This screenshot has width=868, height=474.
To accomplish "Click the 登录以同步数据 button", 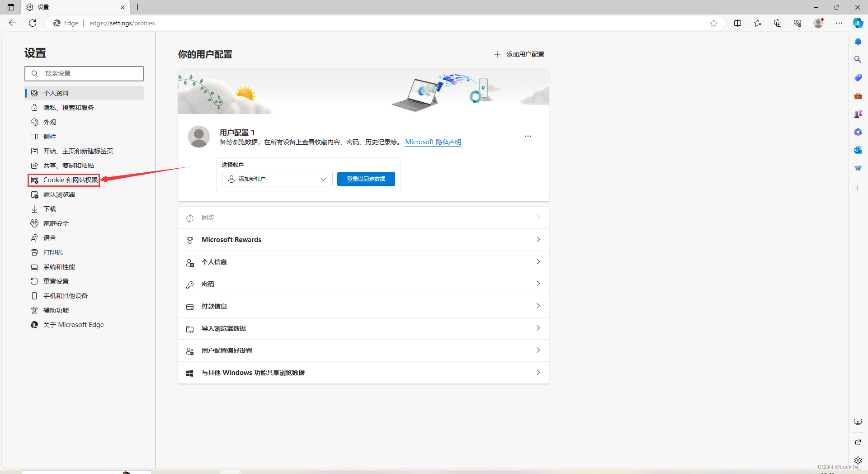I will coord(366,179).
